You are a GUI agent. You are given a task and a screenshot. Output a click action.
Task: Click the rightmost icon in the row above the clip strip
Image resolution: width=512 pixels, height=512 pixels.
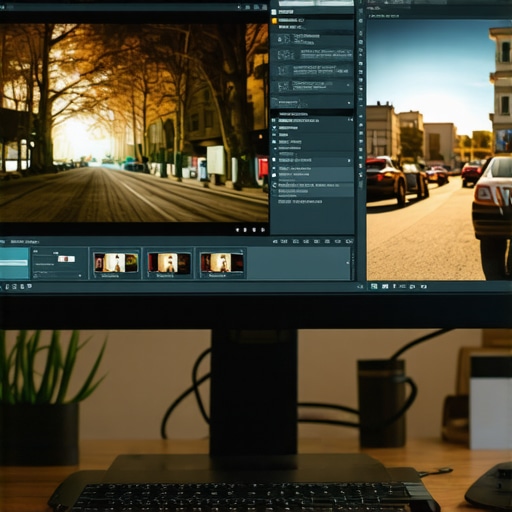349,241
